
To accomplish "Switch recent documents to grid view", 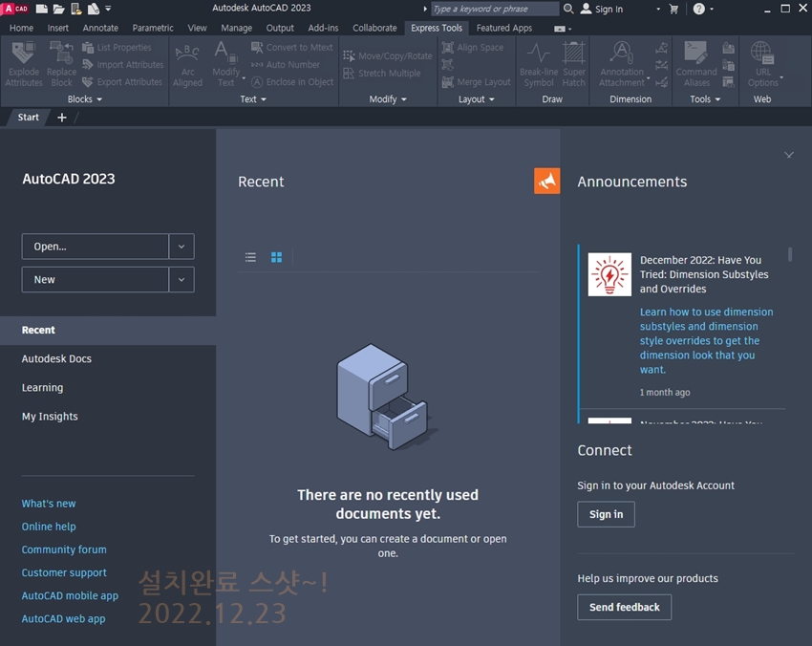I will [x=276, y=257].
